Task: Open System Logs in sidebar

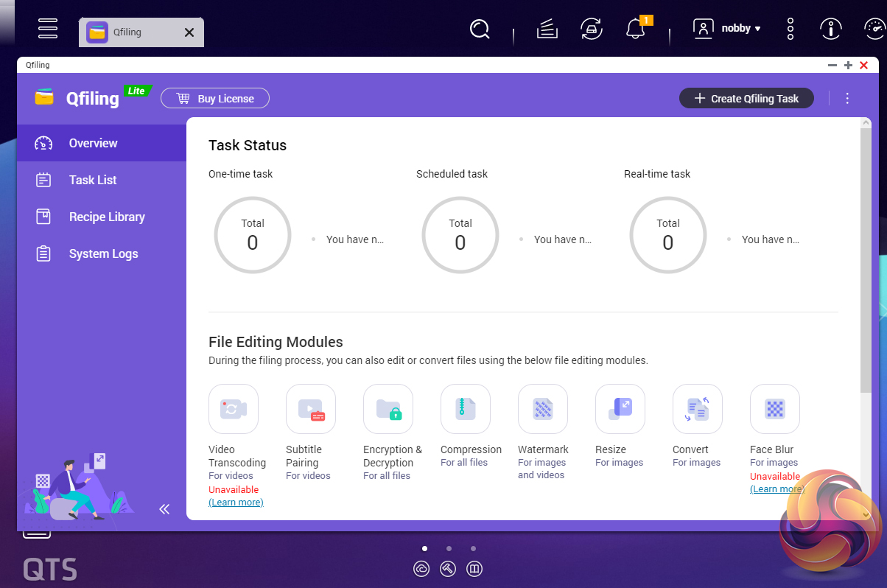Action: click(103, 253)
